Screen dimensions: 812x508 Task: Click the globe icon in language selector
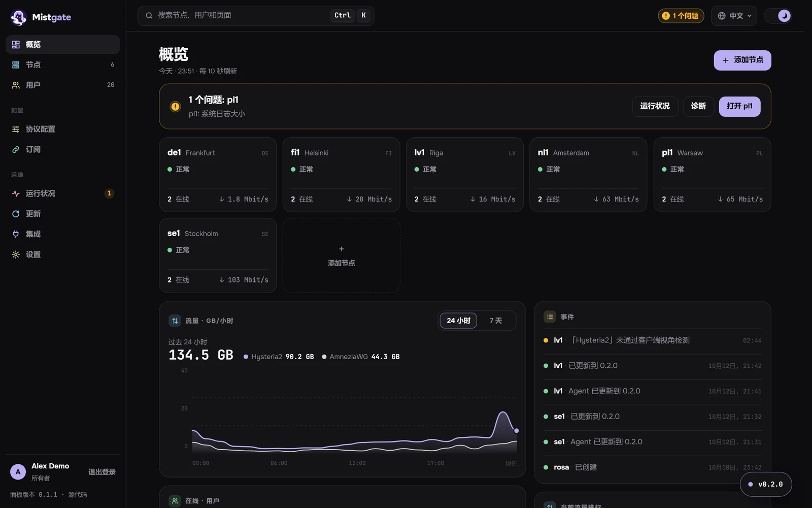[722, 16]
